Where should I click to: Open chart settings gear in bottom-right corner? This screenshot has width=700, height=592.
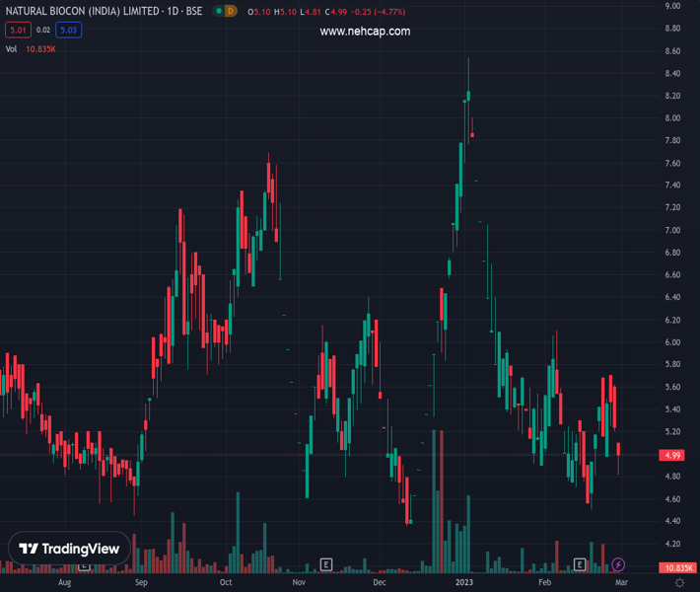[x=680, y=583]
